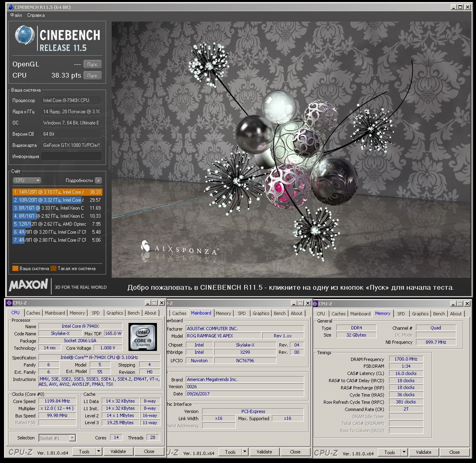Click Validate in CPU window

(x=118, y=451)
